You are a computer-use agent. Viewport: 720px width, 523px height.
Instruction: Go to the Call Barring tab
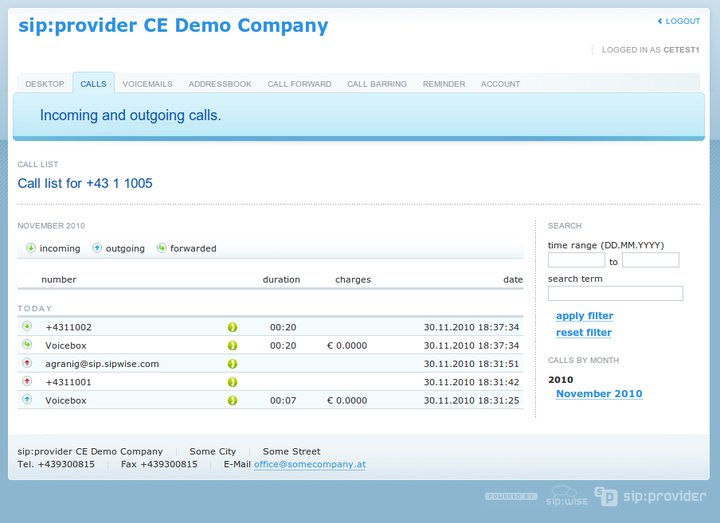point(377,84)
